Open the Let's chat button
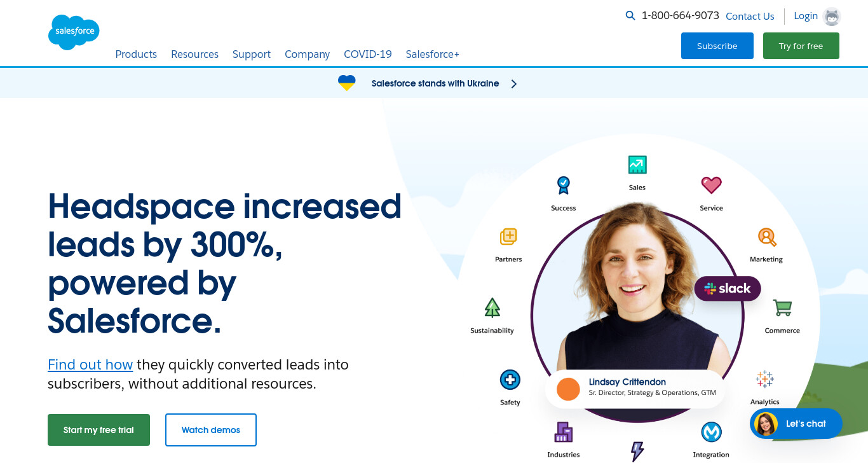This screenshot has height=463, width=868. click(796, 424)
